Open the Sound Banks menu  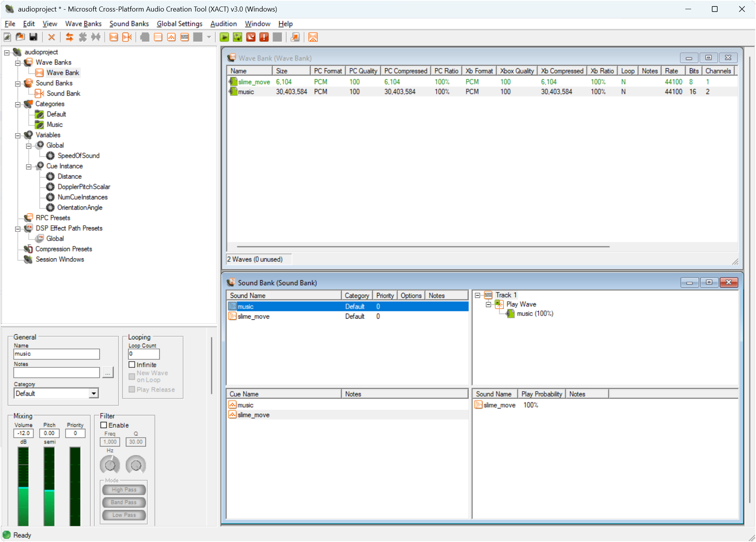(129, 24)
